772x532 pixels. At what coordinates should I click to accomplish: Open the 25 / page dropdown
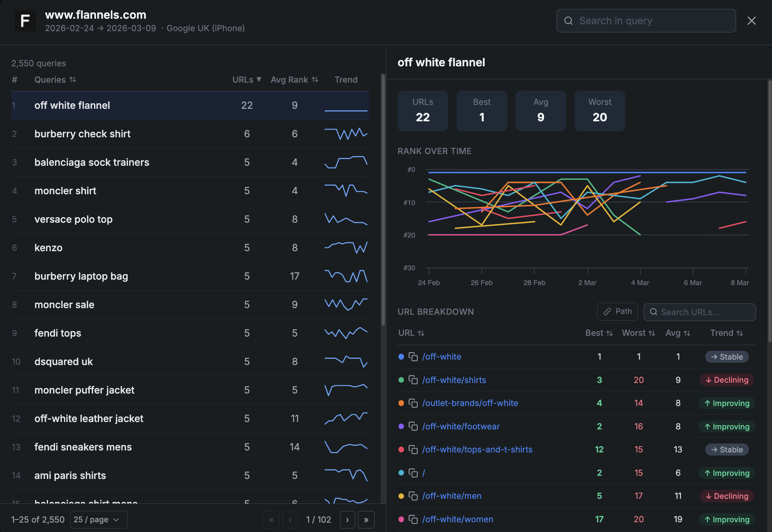(99, 520)
